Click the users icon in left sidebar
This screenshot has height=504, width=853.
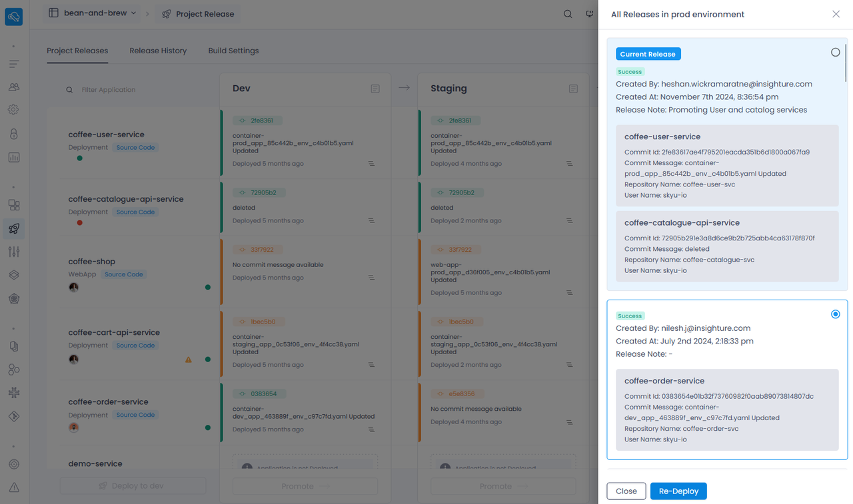tap(14, 87)
